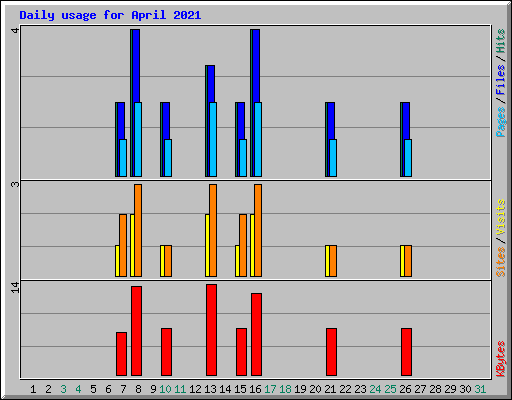Click the 'Daily usage for April 2021' title

point(110,15)
